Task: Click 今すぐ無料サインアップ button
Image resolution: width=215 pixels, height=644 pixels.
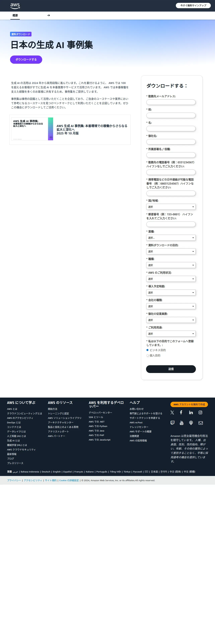Action: [x=193, y=6]
